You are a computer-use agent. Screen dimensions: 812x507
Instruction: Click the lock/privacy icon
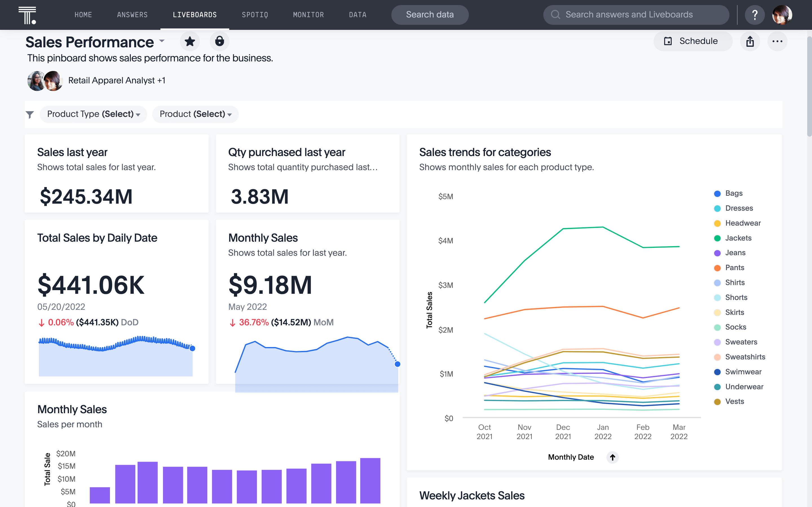point(219,41)
